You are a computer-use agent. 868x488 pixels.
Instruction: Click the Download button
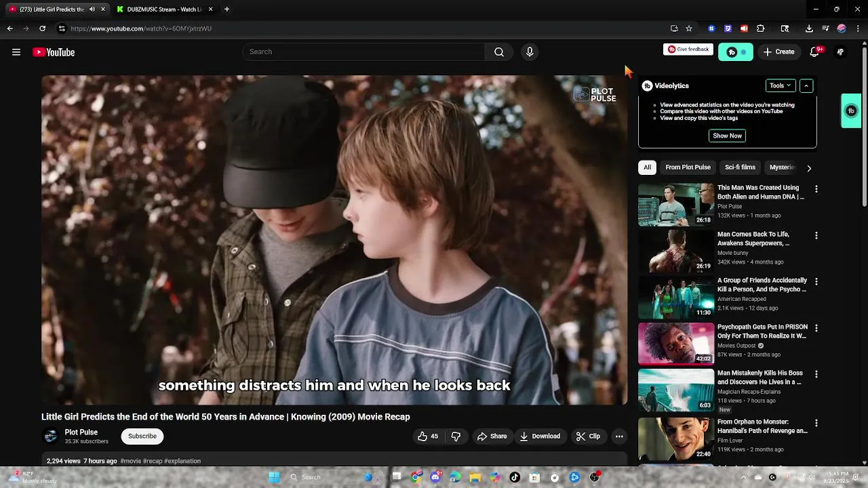540,436
